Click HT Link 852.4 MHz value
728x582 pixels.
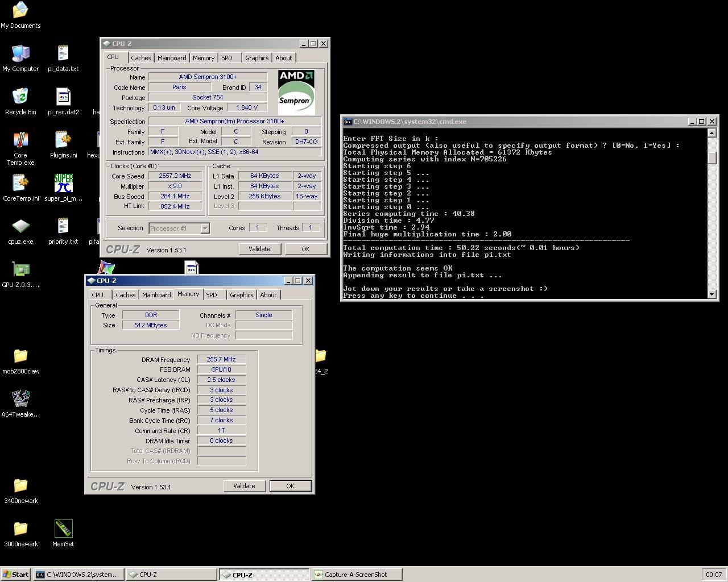[175, 206]
